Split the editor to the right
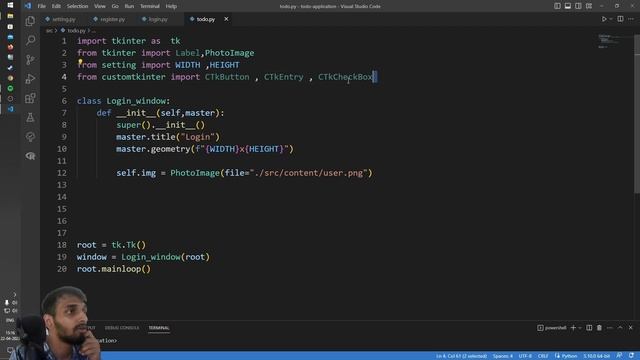 [x=620, y=19]
